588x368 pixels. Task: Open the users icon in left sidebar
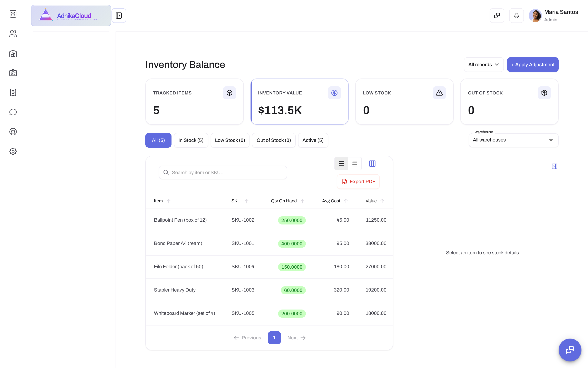pyautogui.click(x=13, y=34)
